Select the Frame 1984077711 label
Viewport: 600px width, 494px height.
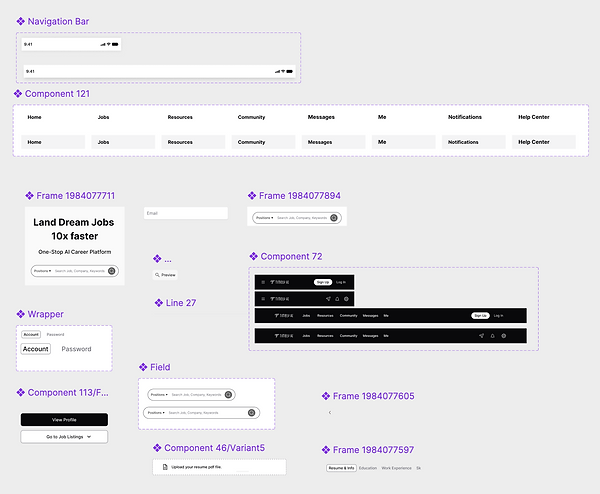[x=75, y=196]
